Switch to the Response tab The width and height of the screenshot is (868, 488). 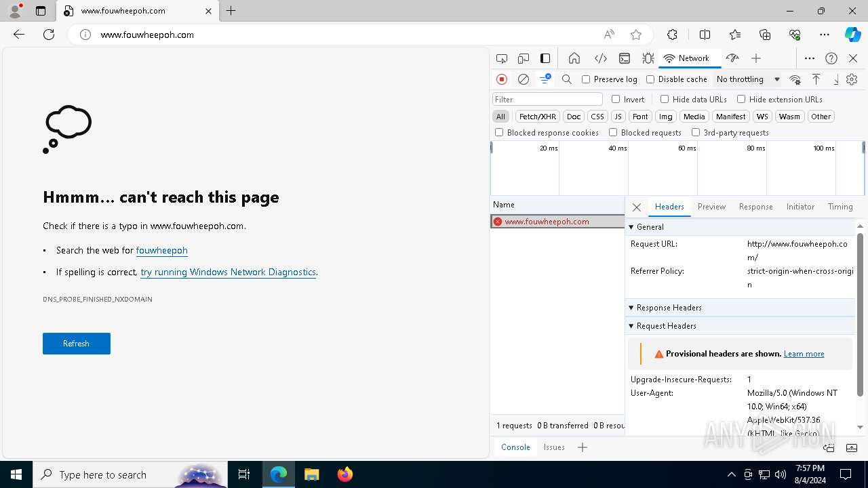point(755,207)
